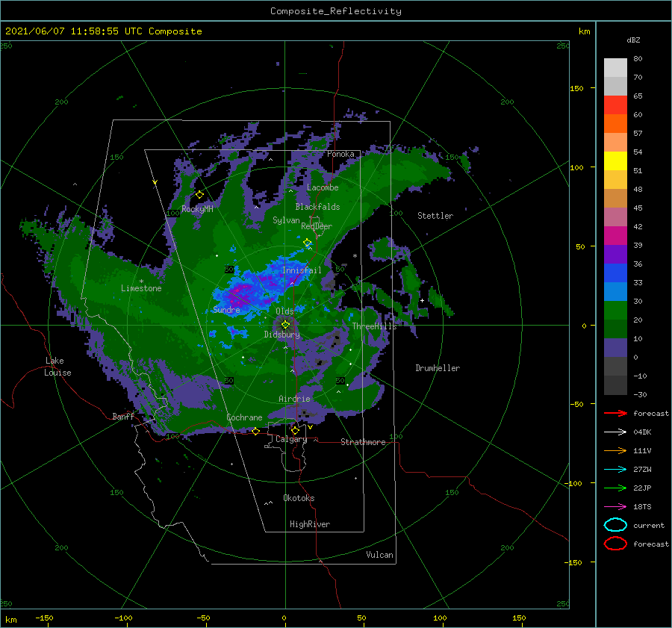Choose the light gray 80 dBZ swatch
The height and width of the screenshot is (628, 672).
click(615, 68)
